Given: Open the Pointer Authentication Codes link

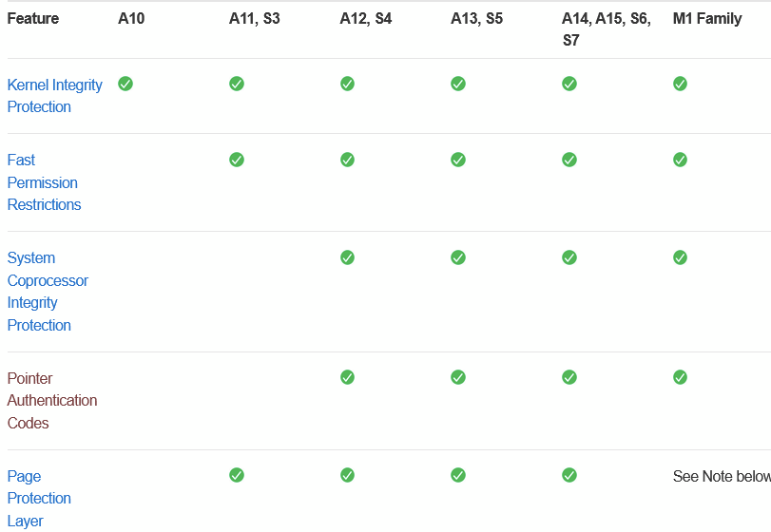Looking at the screenshot, I should [x=52, y=400].
